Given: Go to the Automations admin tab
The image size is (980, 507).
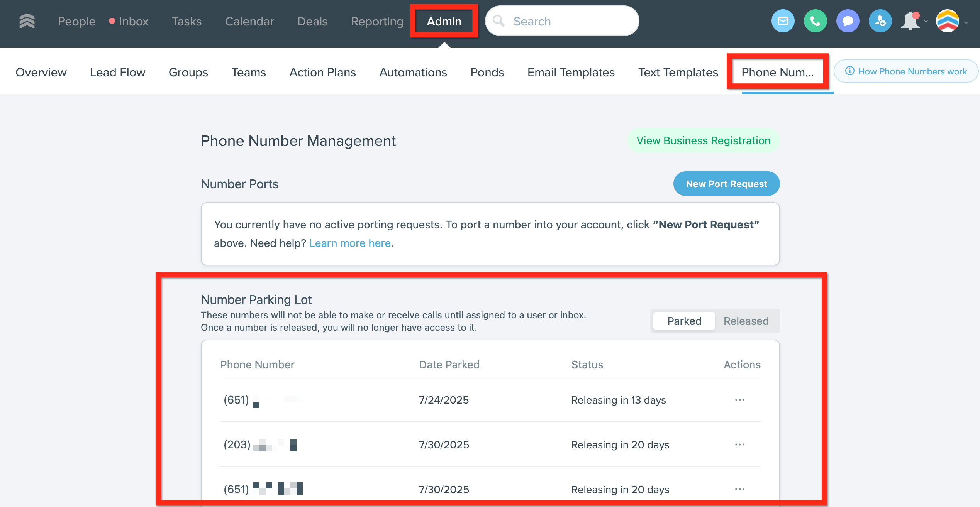Looking at the screenshot, I should pos(413,72).
